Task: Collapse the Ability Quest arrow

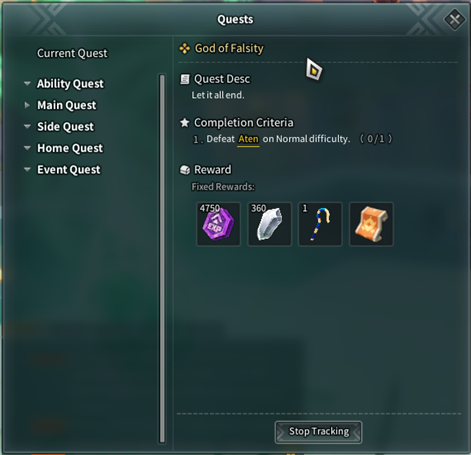Action: click(x=27, y=83)
